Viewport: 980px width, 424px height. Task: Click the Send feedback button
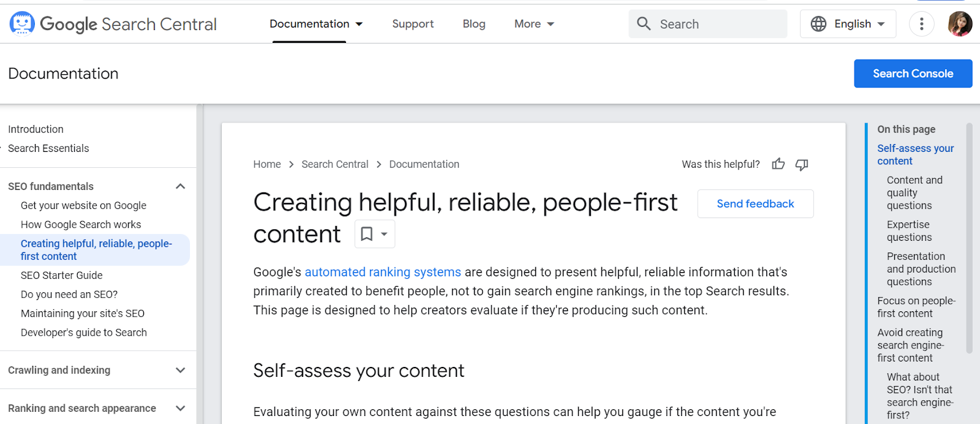tap(755, 203)
